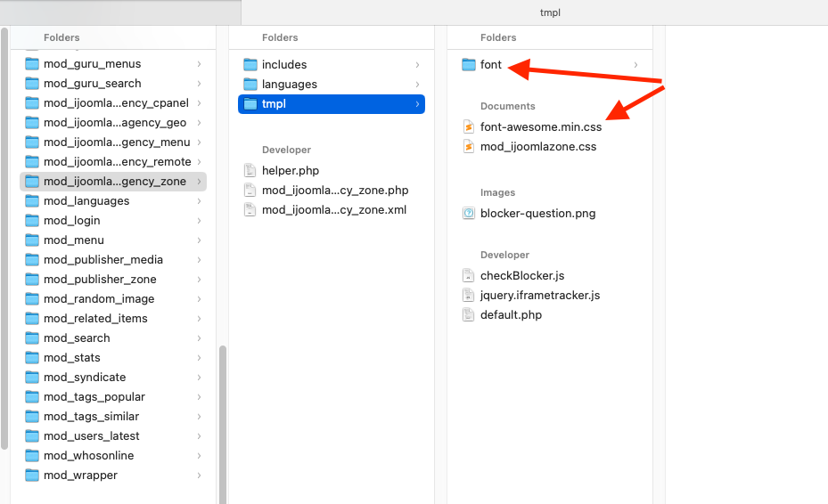Expand the languages folder chevron

417,85
